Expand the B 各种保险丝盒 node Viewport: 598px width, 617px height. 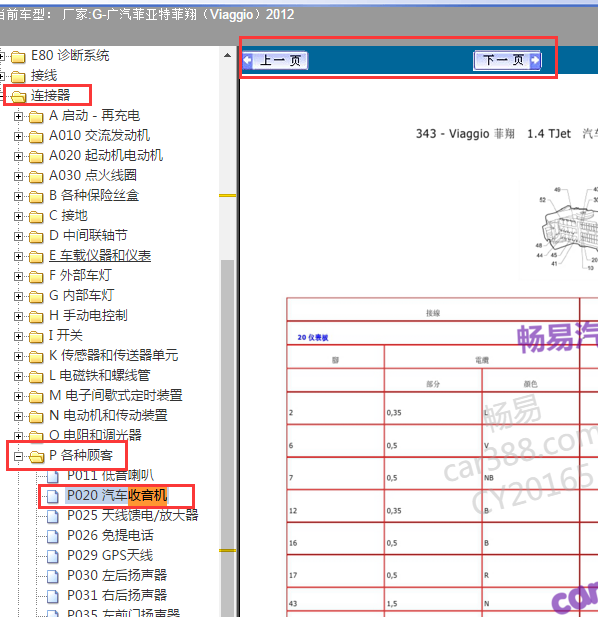pos(18,196)
